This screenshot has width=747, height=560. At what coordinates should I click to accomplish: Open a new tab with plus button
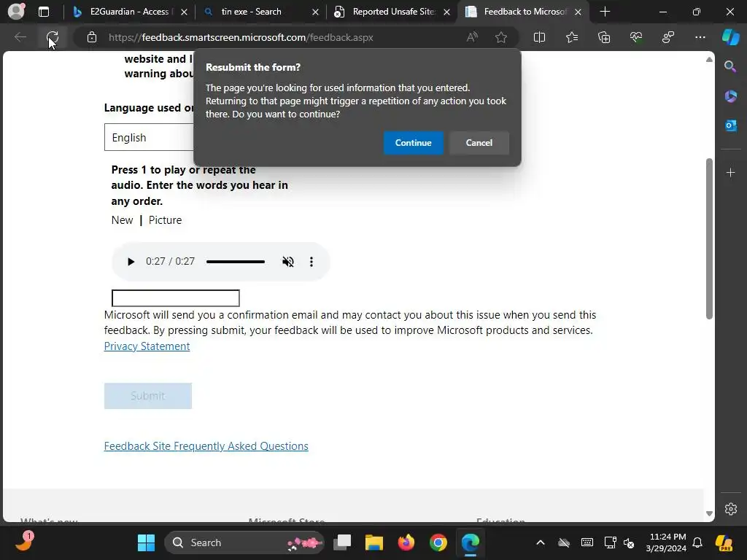[605, 12]
